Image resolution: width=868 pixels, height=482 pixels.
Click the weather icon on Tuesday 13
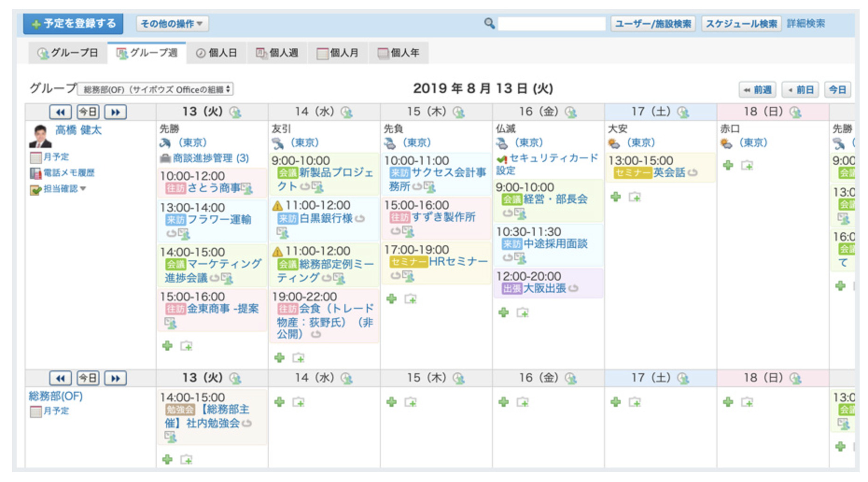(164, 143)
